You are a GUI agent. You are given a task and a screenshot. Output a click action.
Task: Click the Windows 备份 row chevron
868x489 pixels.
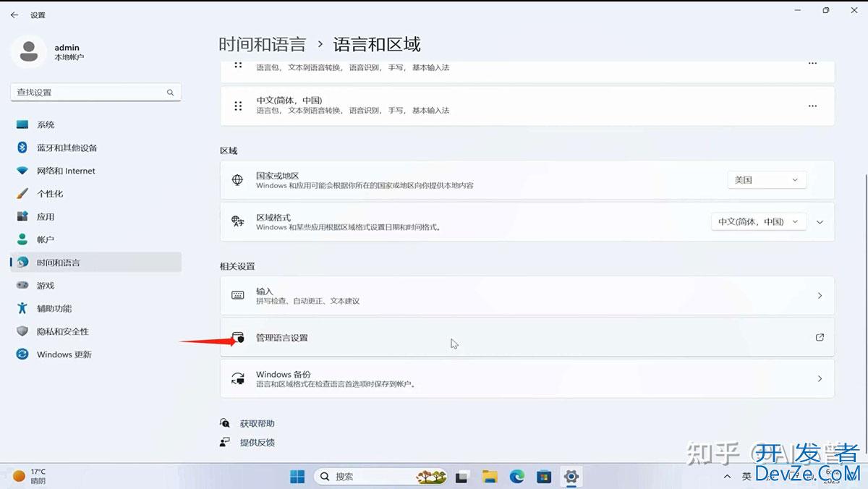pos(820,378)
